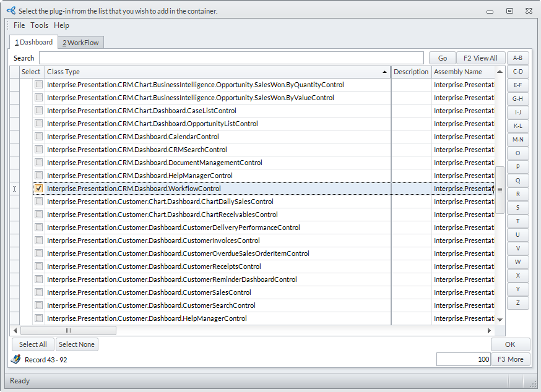Switch to the WorkFlow tab

[x=81, y=42]
